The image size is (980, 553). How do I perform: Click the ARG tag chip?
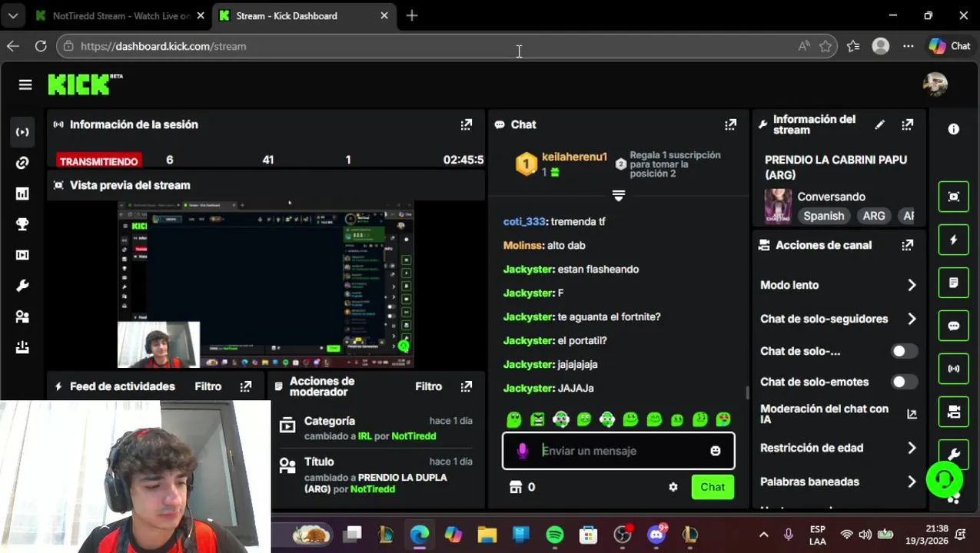click(874, 216)
